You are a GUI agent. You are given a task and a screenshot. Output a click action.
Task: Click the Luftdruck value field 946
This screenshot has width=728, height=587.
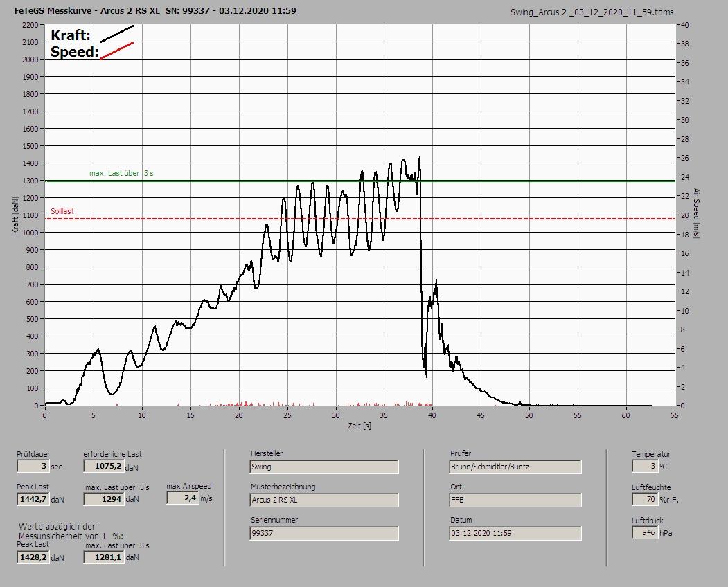[645, 533]
